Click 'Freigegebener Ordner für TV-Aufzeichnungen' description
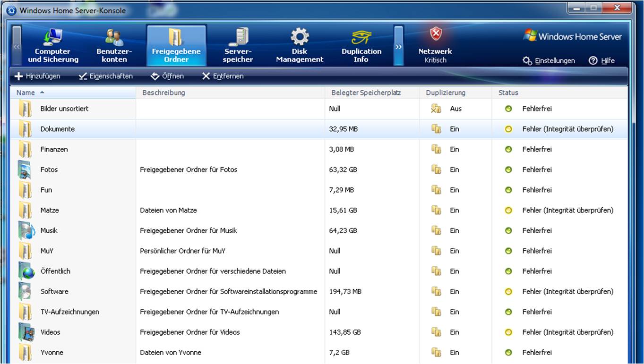This screenshot has width=644, height=364. [209, 312]
